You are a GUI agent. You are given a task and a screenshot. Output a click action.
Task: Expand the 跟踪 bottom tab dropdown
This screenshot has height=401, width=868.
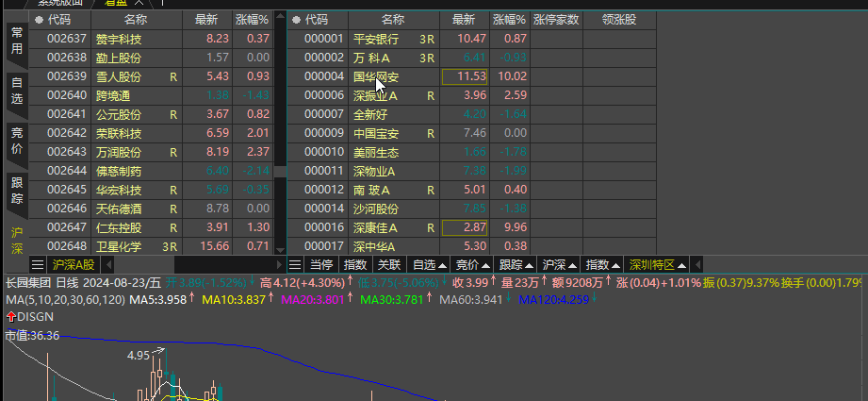529,265
